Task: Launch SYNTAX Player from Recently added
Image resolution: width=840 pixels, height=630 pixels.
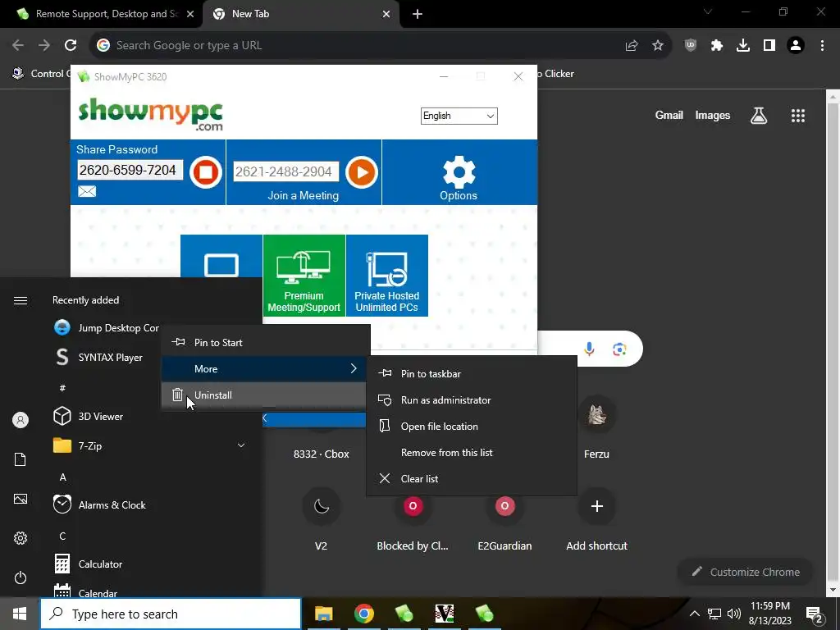Action: tap(99, 358)
